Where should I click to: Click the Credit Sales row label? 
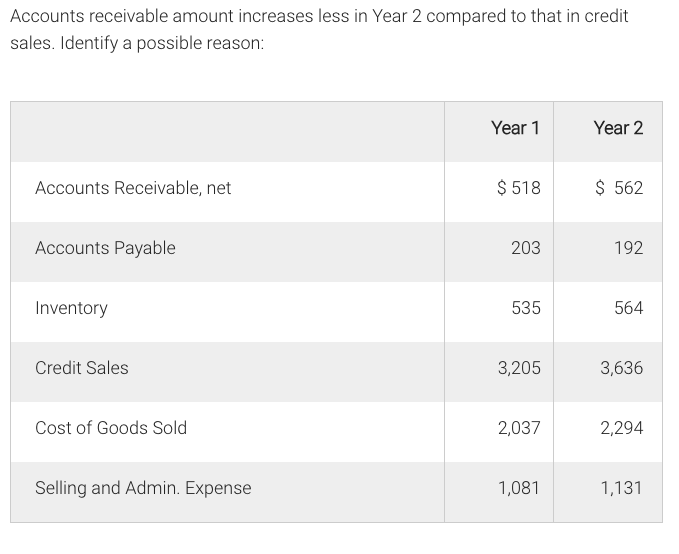[x=82, y=368]
